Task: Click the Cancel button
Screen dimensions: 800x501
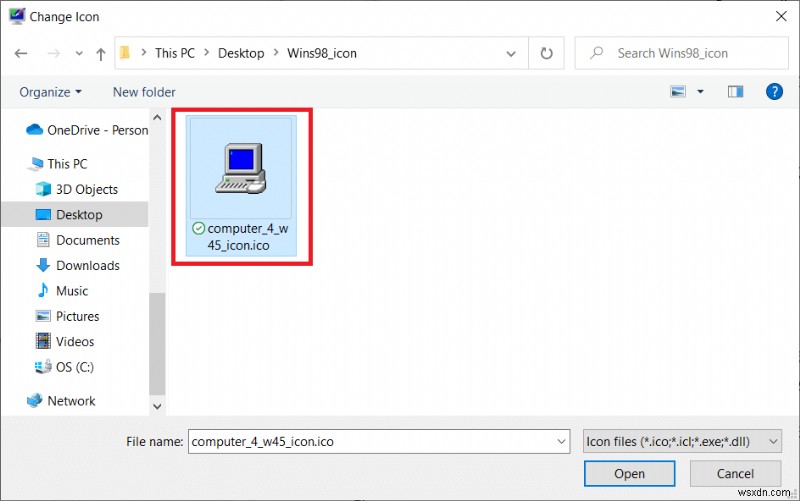Action: [x=735, y=474]
